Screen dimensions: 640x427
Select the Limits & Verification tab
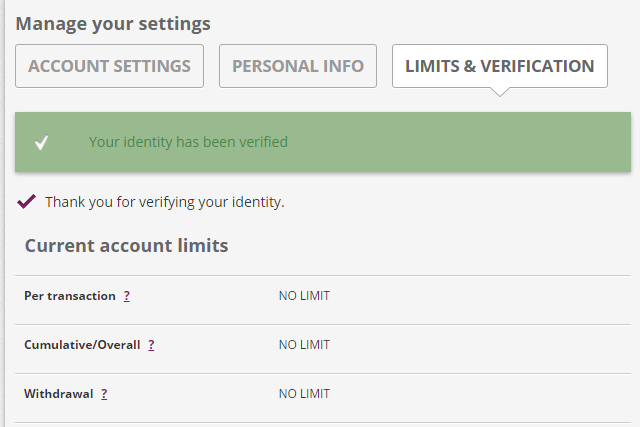(500, 66)
